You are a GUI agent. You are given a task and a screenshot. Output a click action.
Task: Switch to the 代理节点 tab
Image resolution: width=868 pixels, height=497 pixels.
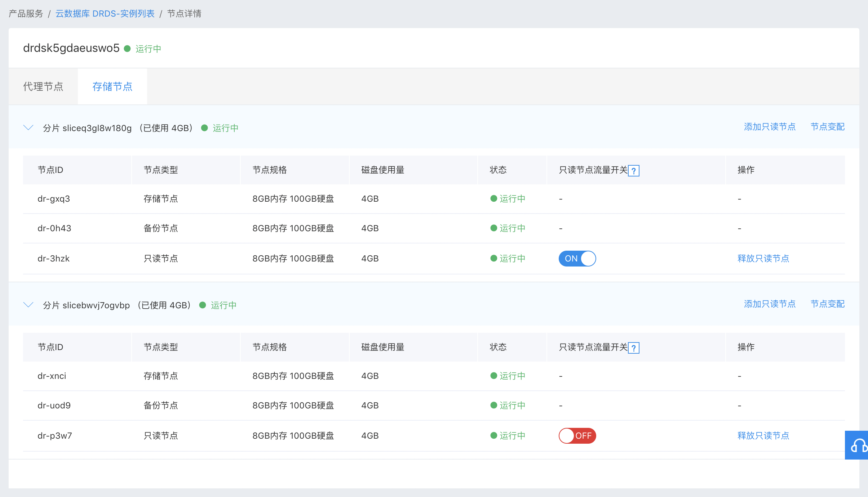point(43,86)
